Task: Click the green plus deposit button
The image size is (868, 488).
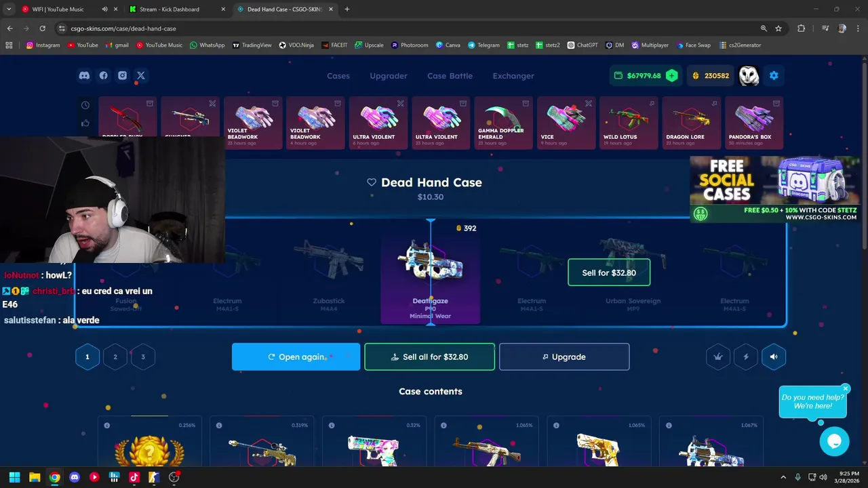Action: click(x=671, y=76)
